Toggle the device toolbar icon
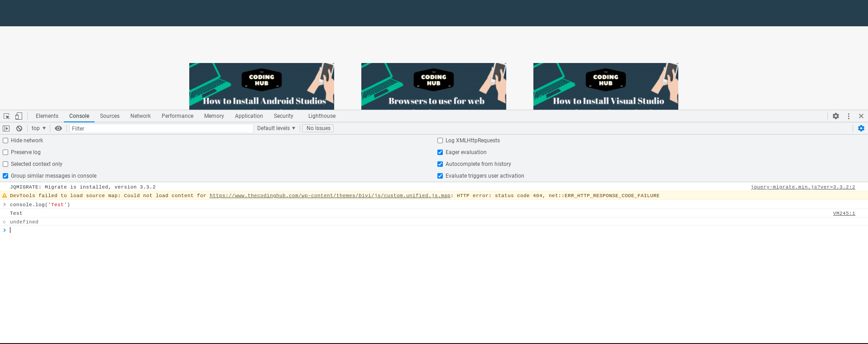Viewport: 868px width, 344px height. coord(19,116)
